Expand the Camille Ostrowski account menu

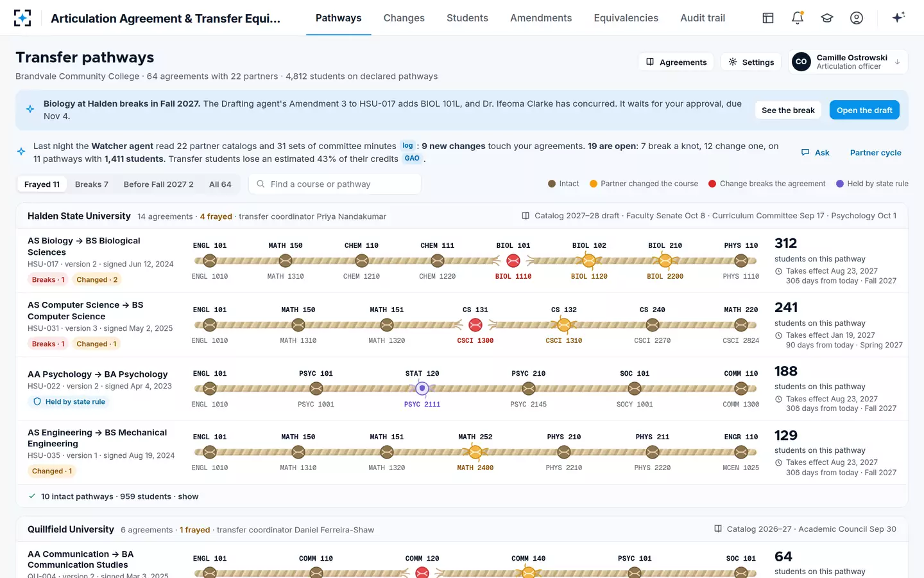click(x=848, y=62)
